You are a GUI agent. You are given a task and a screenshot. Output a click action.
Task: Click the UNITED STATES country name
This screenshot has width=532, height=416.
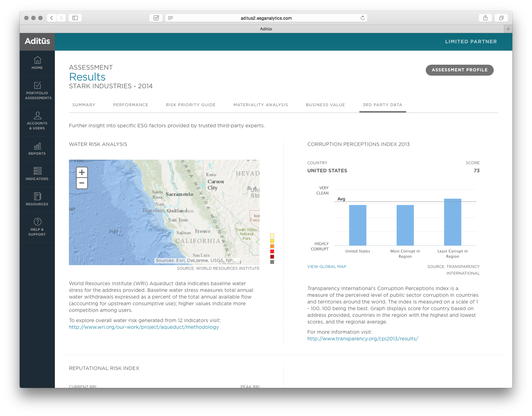(x=327, y=171)
